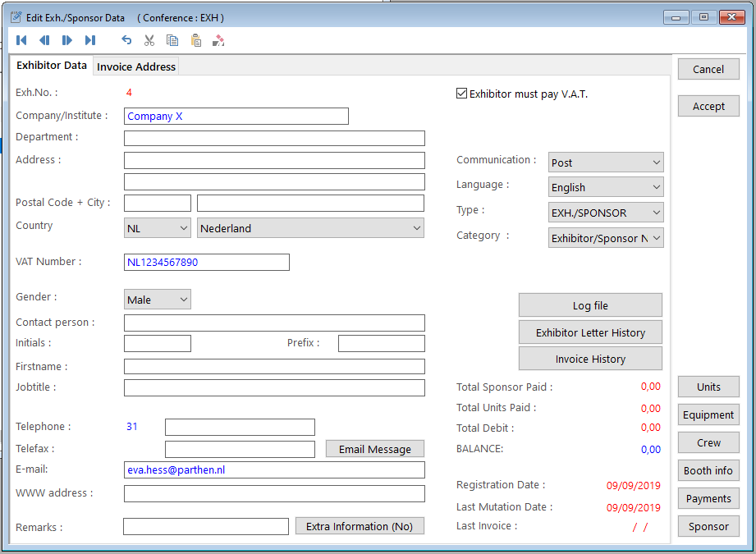Viewport: 756px width, 554px height.
Task: Go to the first record icon
Action: coord(21,40)
